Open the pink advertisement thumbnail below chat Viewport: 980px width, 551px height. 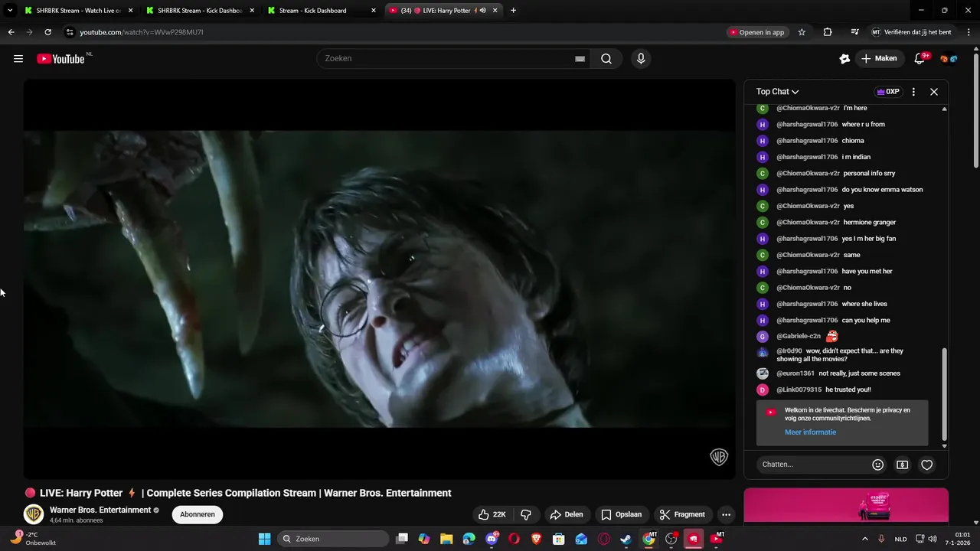846,506
